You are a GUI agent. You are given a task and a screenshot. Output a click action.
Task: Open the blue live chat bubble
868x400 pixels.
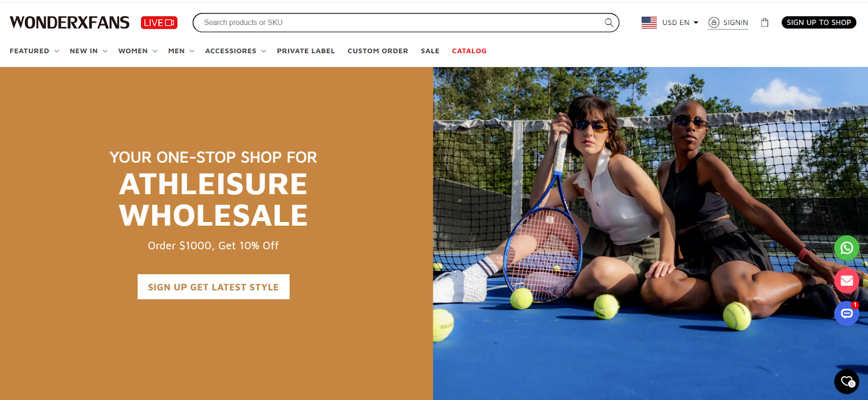point(846,313)
